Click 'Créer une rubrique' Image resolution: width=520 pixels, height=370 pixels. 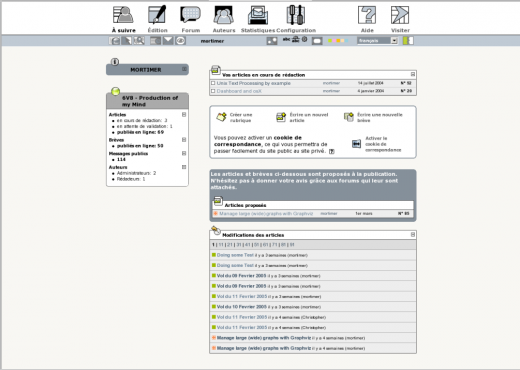tap(234, 117)
